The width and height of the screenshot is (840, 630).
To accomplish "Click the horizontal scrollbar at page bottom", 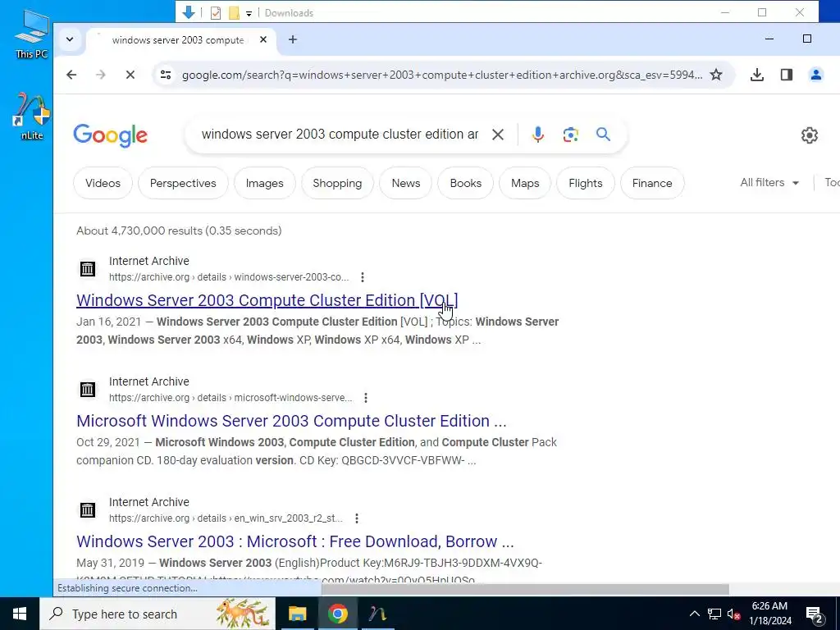I will click(525, 589).
